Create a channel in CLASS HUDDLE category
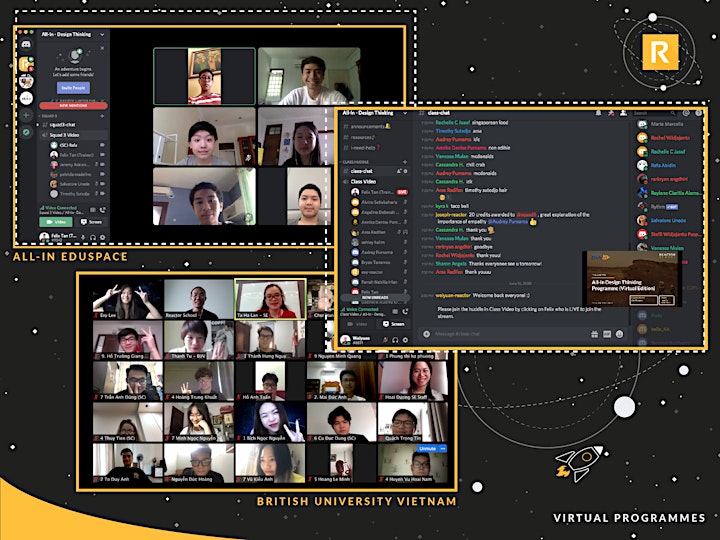The height and width of the screenshot is (540, 720). pyautogui.click(x=405, y=162)
